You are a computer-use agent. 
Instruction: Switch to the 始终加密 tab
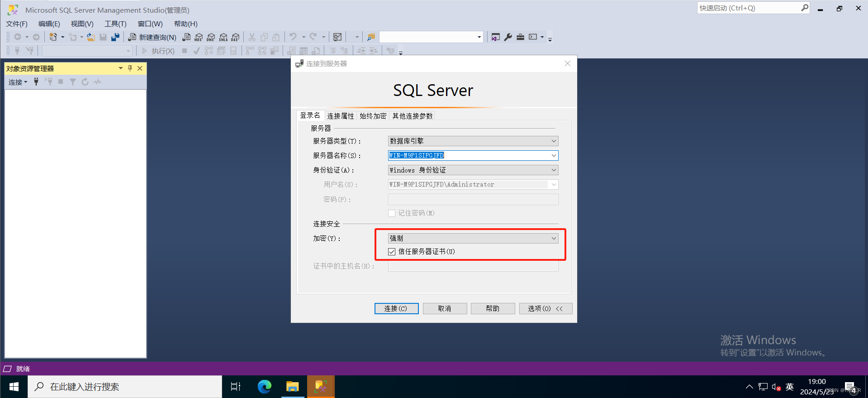coord(373,116)
